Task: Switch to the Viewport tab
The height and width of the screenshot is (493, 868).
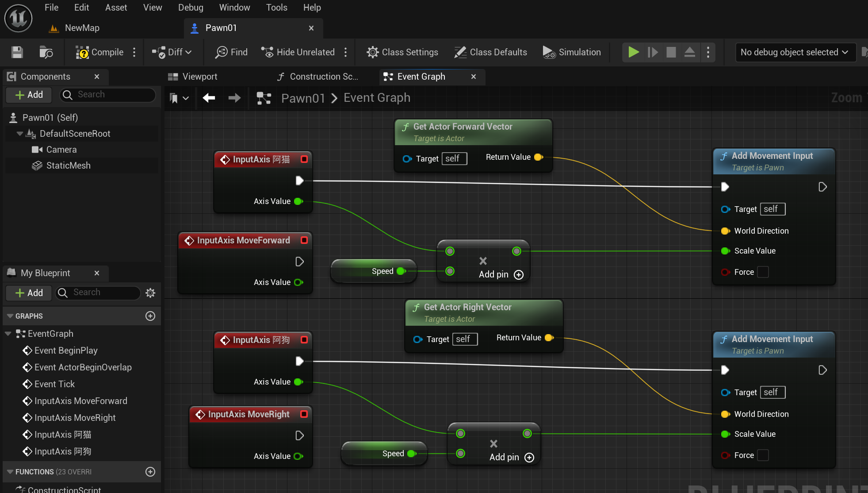Action: click(193, 77)
